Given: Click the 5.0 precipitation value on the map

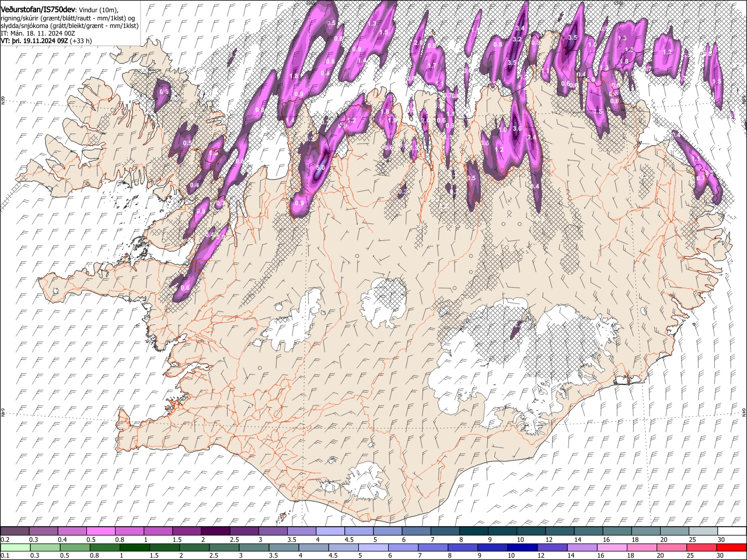Looking at the screenshot, I should (320, 167).
